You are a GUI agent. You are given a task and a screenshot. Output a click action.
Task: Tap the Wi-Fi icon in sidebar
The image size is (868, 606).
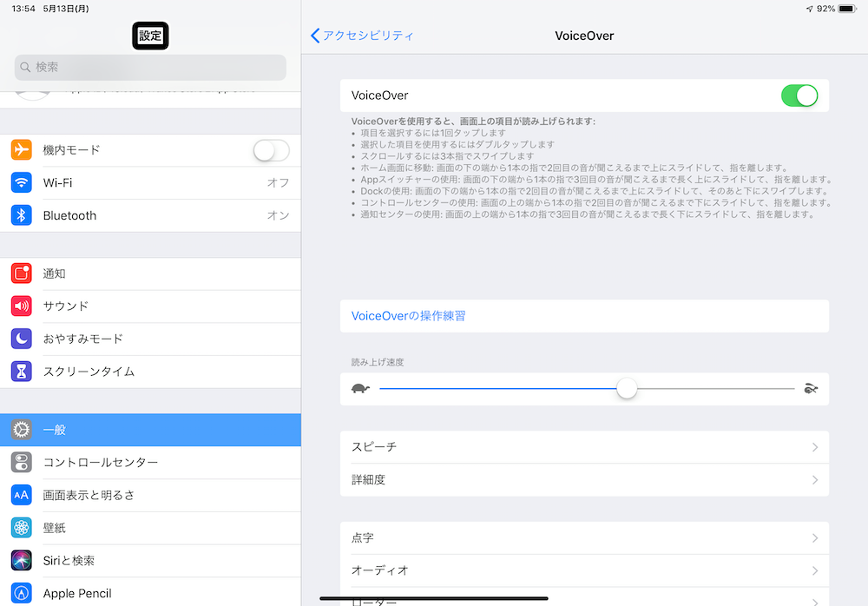21,182
